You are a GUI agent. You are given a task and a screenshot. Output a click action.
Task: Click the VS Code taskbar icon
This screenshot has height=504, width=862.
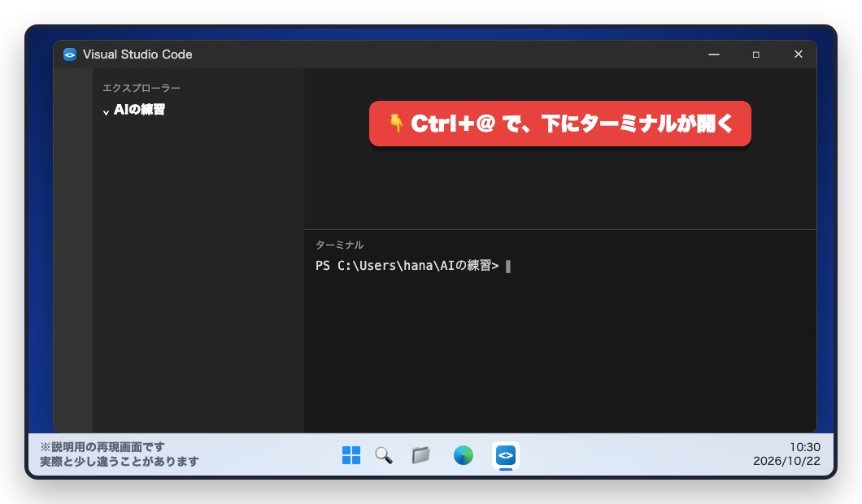pos(505,455)
